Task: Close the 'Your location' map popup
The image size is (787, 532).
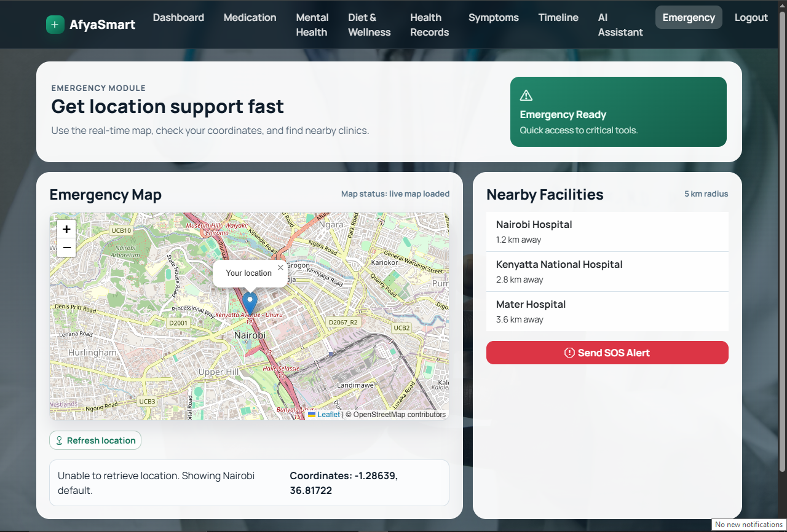Action: [x=280, y=267]
